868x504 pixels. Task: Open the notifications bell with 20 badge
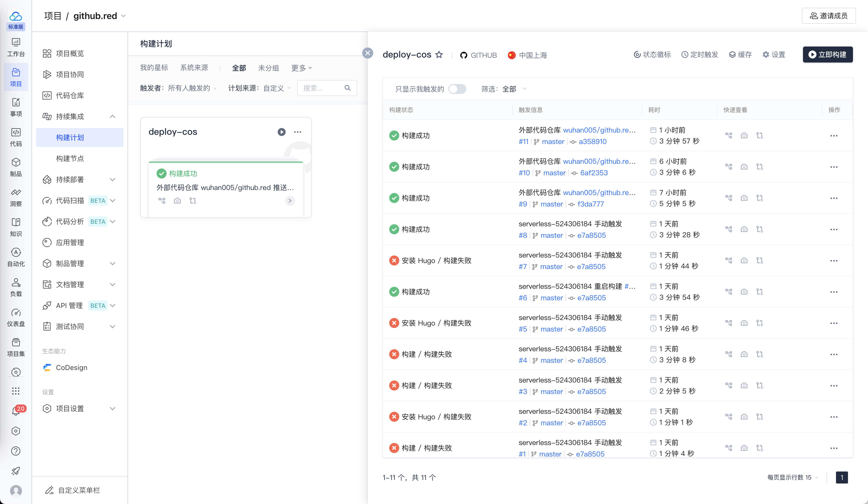pyautogui.click(x=16, y=411)
